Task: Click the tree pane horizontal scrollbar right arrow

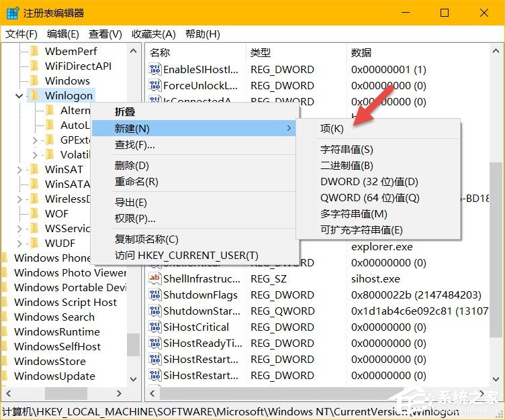Action: pyautogui.click(x=120, y=394)
